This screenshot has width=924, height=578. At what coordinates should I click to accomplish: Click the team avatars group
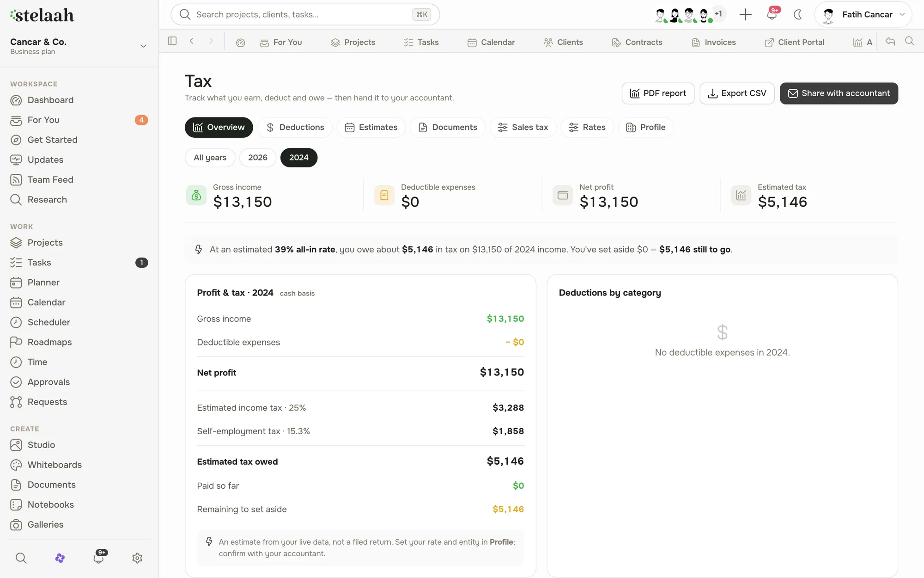point(689,14)
